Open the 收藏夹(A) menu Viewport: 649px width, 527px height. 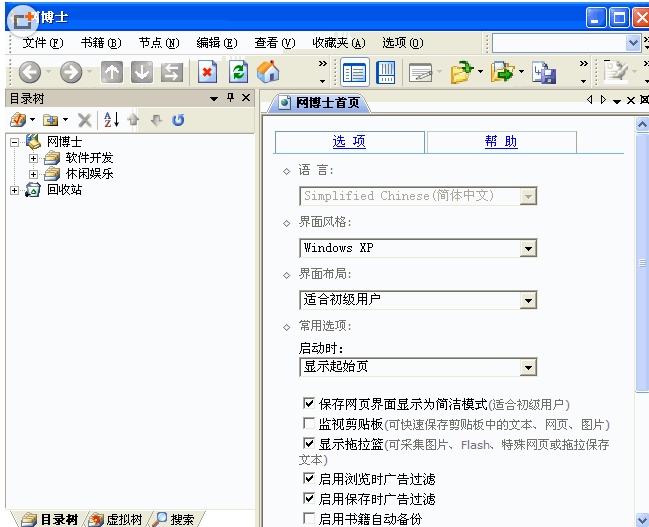[339, 43]
